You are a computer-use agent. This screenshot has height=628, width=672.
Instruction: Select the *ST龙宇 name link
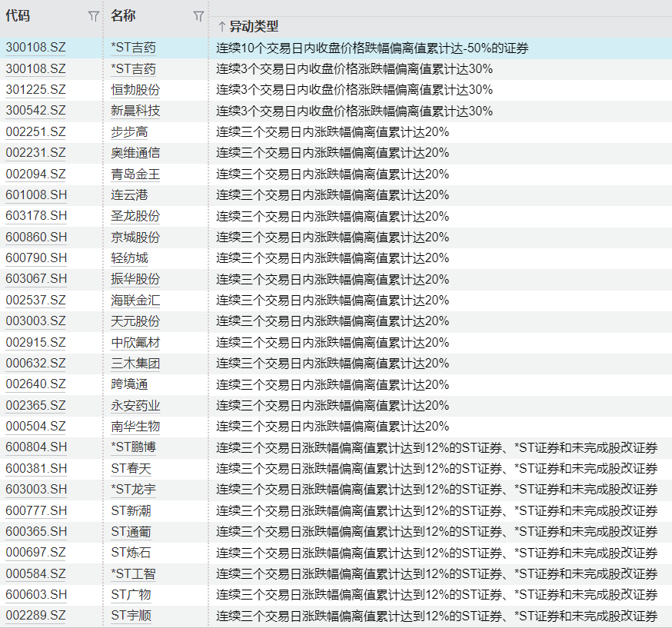(x=133, y=489)
